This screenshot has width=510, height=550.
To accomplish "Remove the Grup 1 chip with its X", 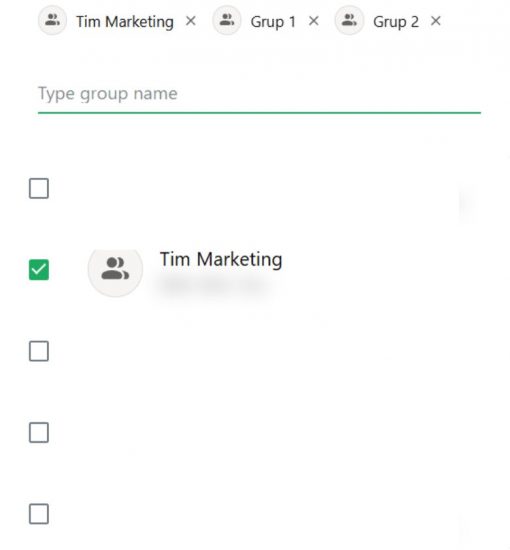I will coord(314,21).
